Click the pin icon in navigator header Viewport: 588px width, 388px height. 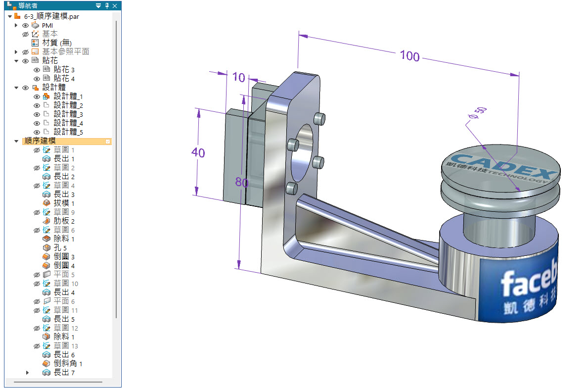[x=107, y=6]
